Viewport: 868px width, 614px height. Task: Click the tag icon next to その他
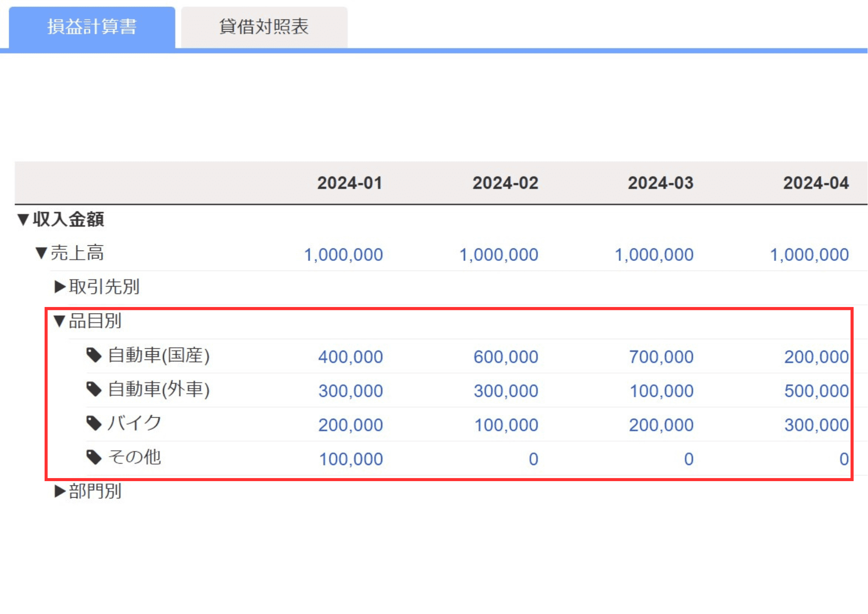coord(94,457)
